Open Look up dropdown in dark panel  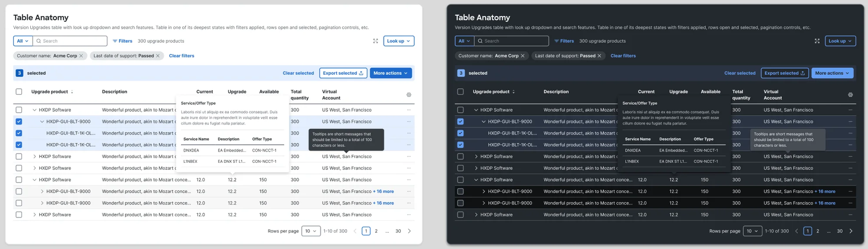tap(840, 41)
